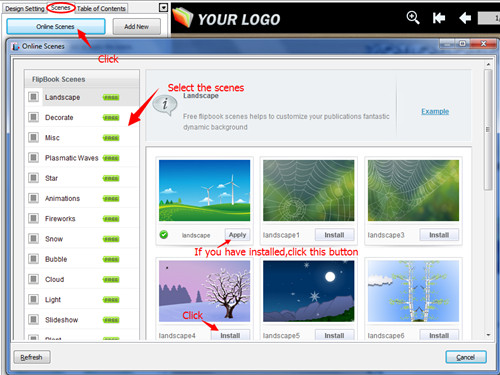Select the Animations scenes category
This screenshot has height=375, width=500.
point(82,198)
